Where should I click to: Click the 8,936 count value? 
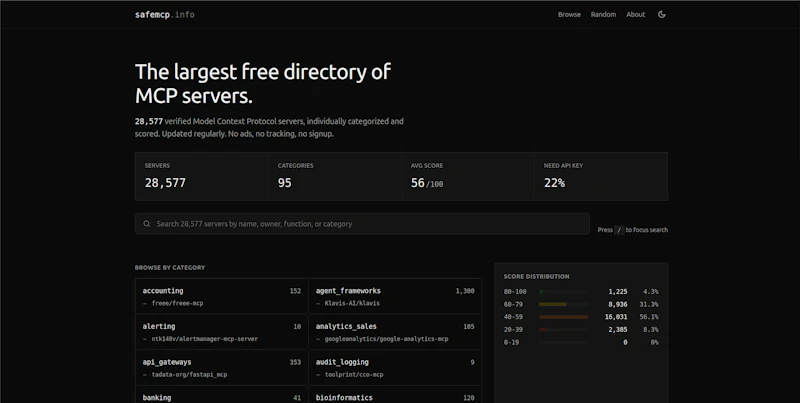tap(617, 305)
